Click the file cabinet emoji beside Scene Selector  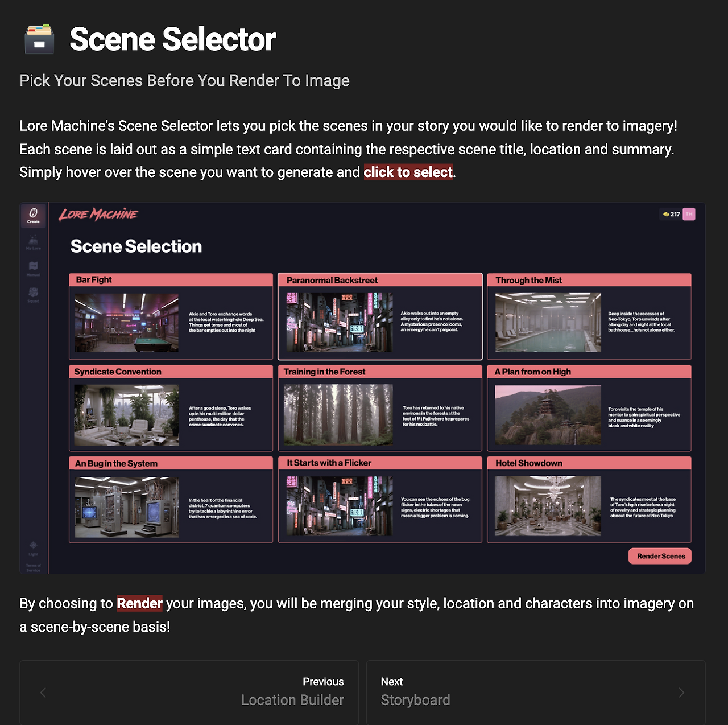click(x=39, y=39)
